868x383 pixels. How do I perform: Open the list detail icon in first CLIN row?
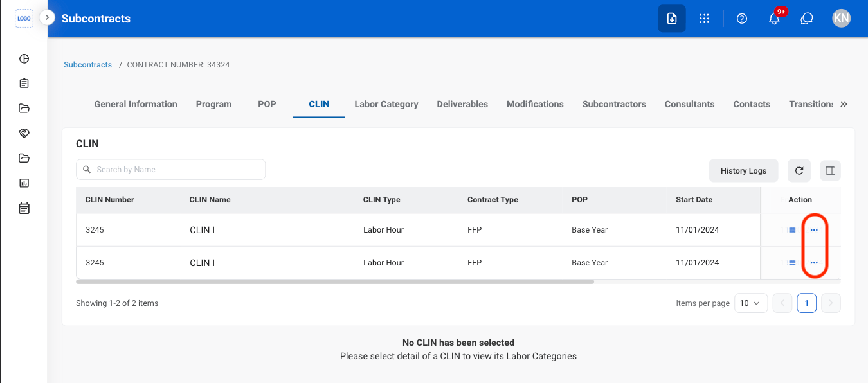point(791,230)
